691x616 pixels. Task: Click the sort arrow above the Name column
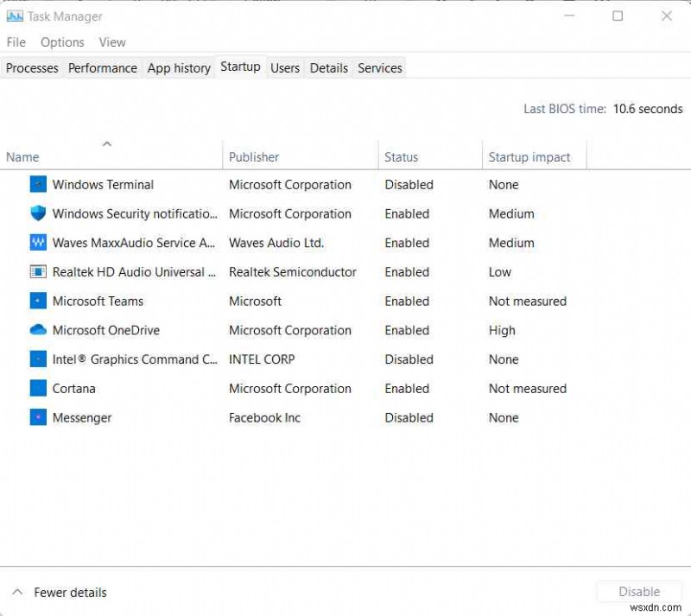107,144
